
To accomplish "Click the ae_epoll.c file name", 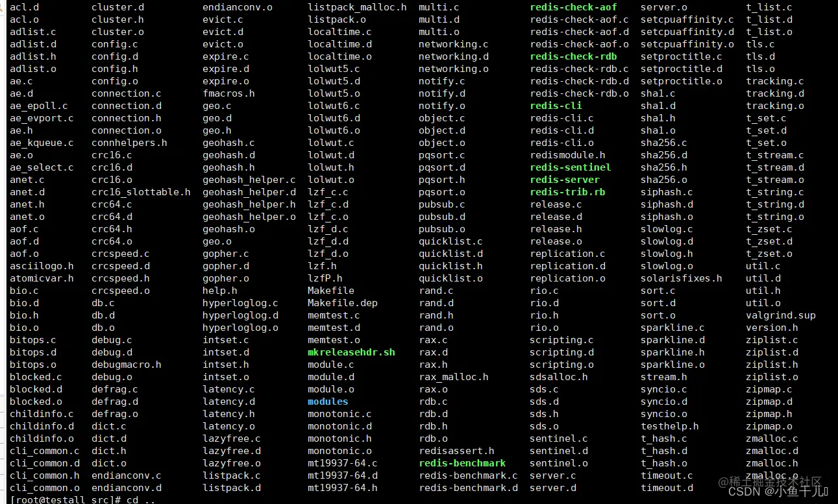I will tap(39, 106).
